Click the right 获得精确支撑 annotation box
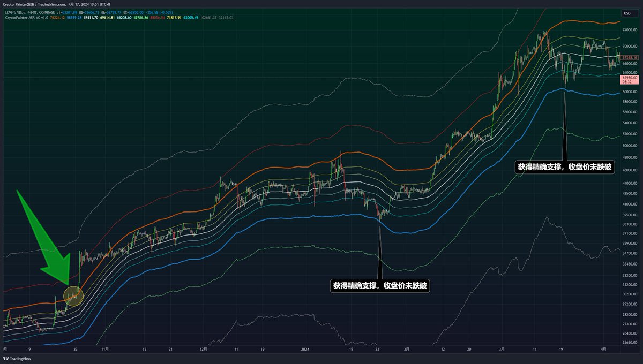The width and height of the screenshot is (643, 364). (x=566, y=168)
